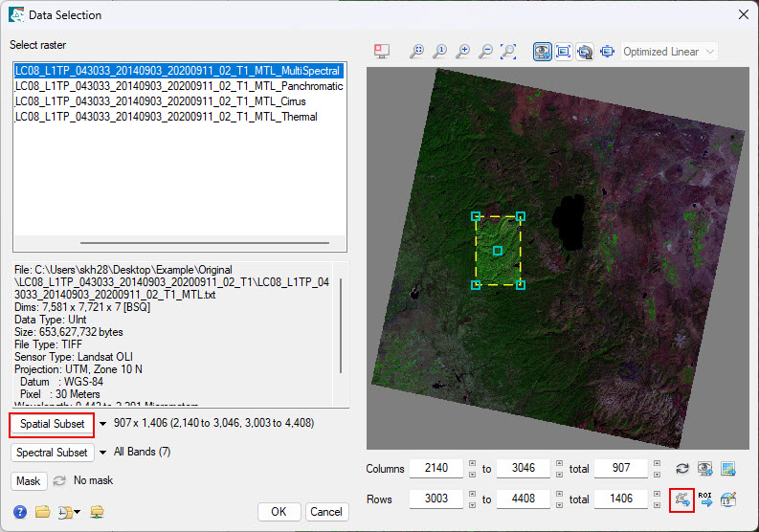Screen dimensions: 759x532
Task: Click the OK button
Action: tap(279, 512)
